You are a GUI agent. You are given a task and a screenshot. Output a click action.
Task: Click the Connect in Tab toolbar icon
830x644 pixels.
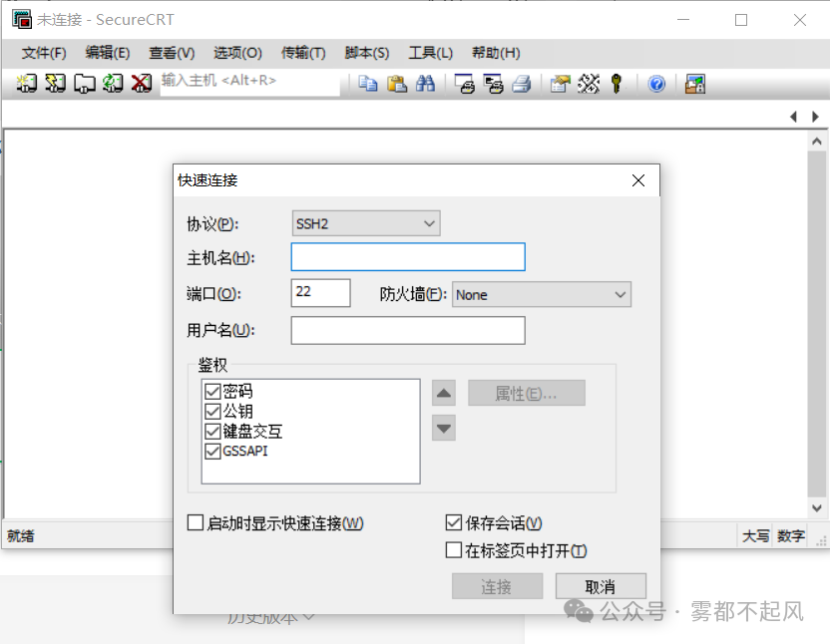coord(84,83)
